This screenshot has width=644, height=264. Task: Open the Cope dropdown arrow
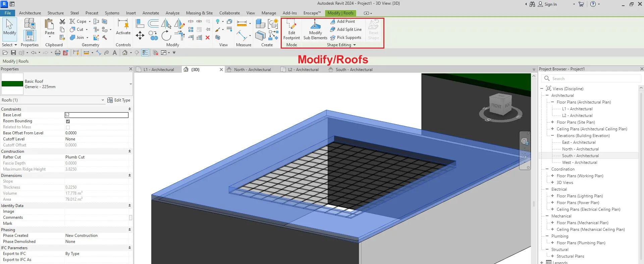tap(90, 21)
